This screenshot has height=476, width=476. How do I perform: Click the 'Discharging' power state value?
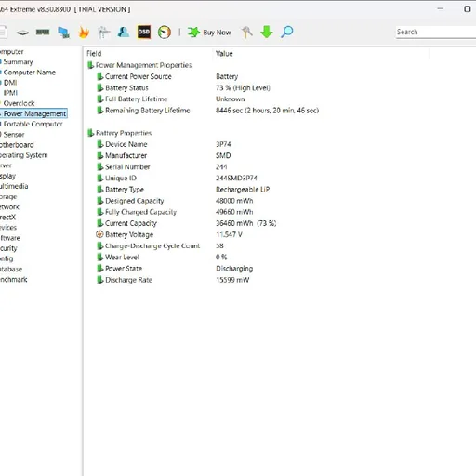click(234, 269)
